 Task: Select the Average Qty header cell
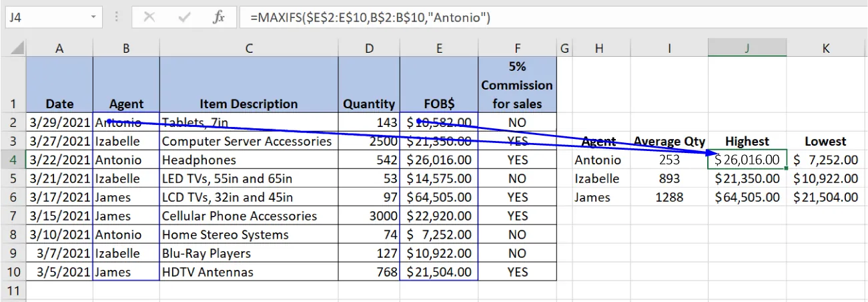point(669,142)
